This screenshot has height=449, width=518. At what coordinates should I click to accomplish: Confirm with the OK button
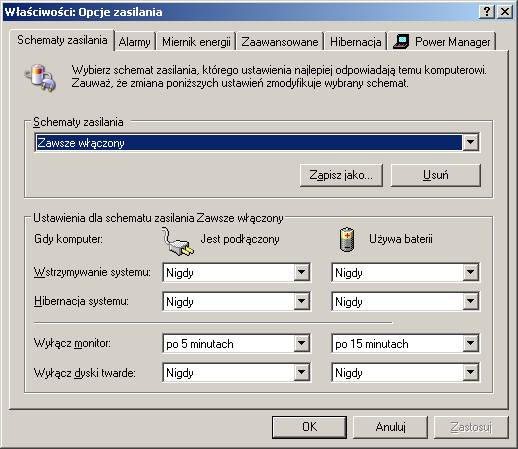click(x=309, y=427)
